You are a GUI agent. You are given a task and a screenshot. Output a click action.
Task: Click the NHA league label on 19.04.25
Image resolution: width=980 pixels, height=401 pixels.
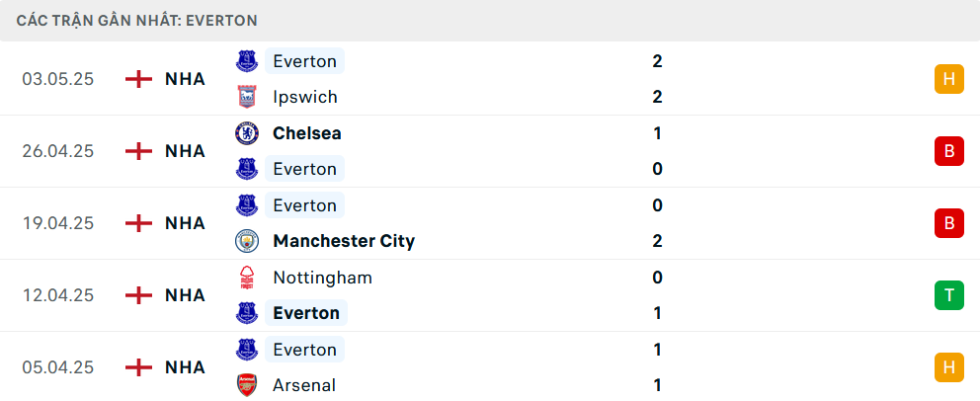185,223
